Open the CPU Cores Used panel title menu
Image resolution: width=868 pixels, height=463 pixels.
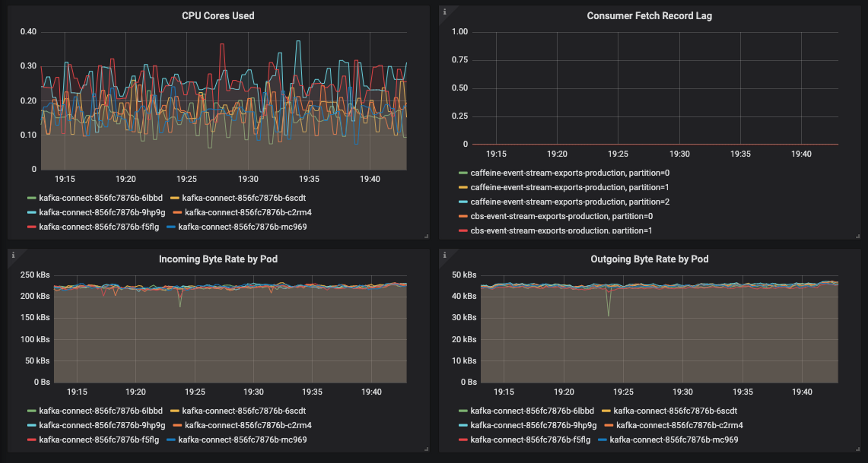tap(218, 16)
